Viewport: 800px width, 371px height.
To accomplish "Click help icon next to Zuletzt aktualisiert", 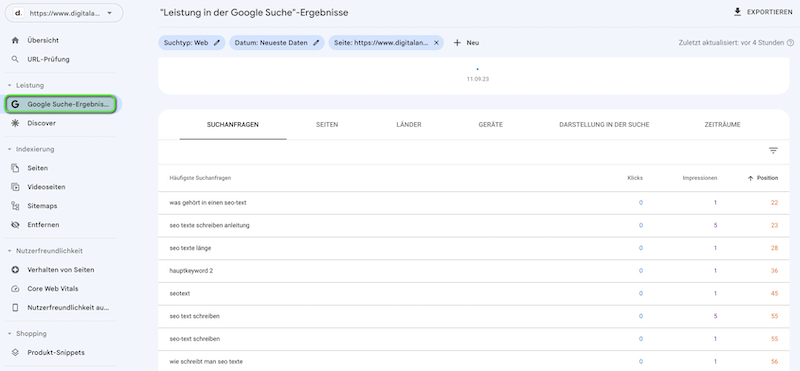I will (790, 43).
